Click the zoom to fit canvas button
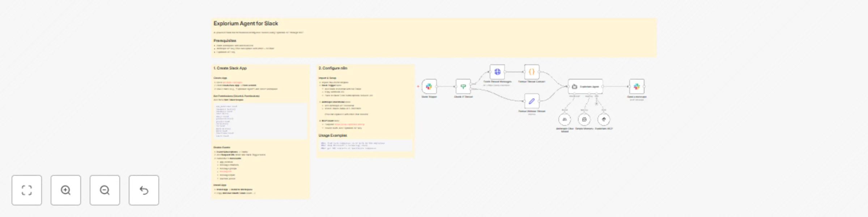This screenshot has width=868, height=217. (x=27, y=190)
